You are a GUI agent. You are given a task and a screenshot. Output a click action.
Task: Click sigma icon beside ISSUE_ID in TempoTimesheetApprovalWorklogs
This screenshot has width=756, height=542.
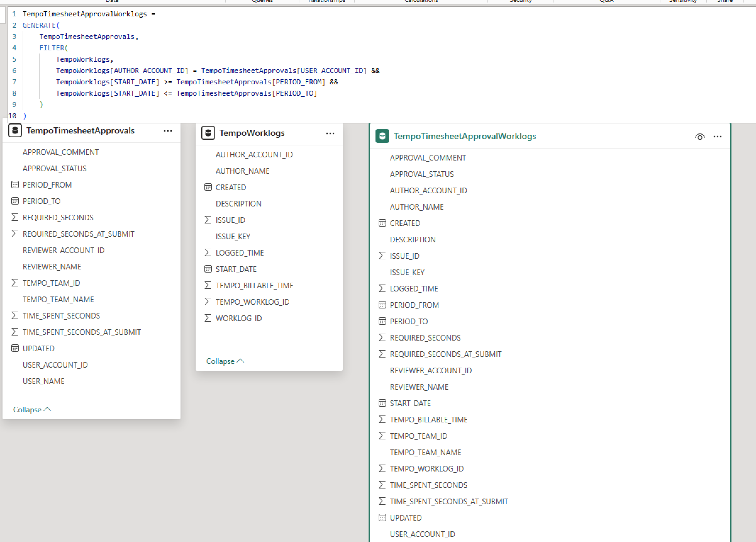coord(382,256)
